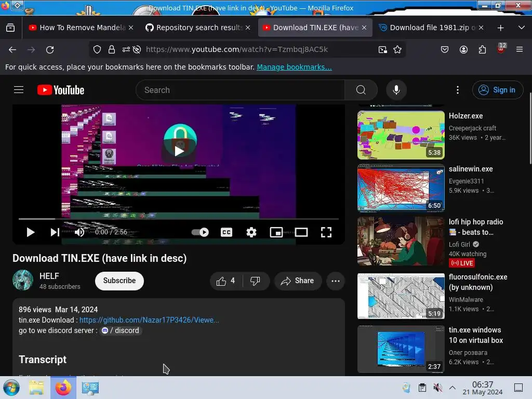Open file explorer from taskbar
Viewport: 532px width, 399px height.
[36, 388]
